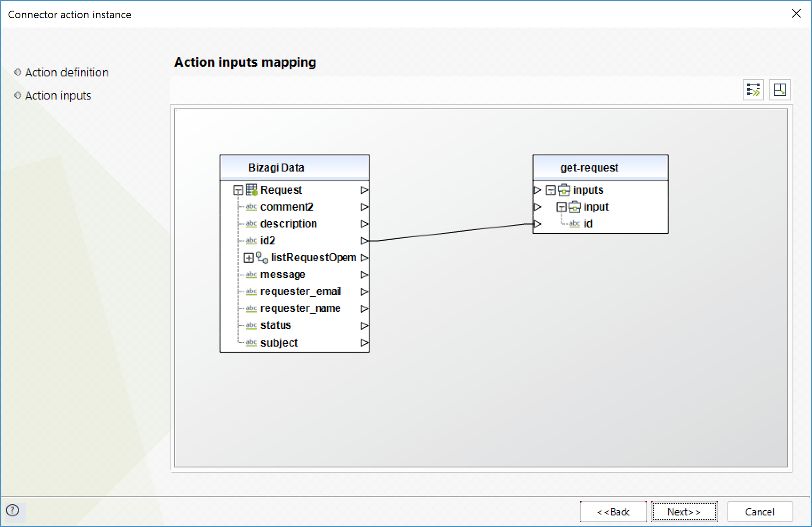Click the get-request panel header
812x527 pixels.
point(601,168)
